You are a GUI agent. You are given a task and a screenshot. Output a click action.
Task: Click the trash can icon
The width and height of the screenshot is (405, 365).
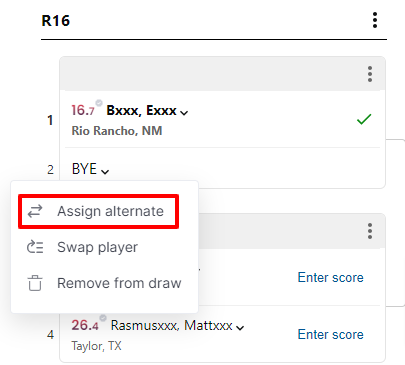click(35, 283)
